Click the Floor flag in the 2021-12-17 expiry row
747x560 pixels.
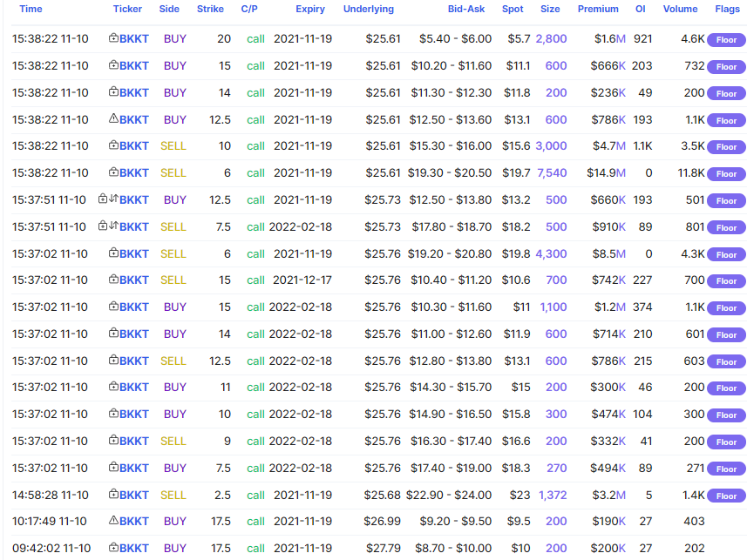(x=726, y=281)
